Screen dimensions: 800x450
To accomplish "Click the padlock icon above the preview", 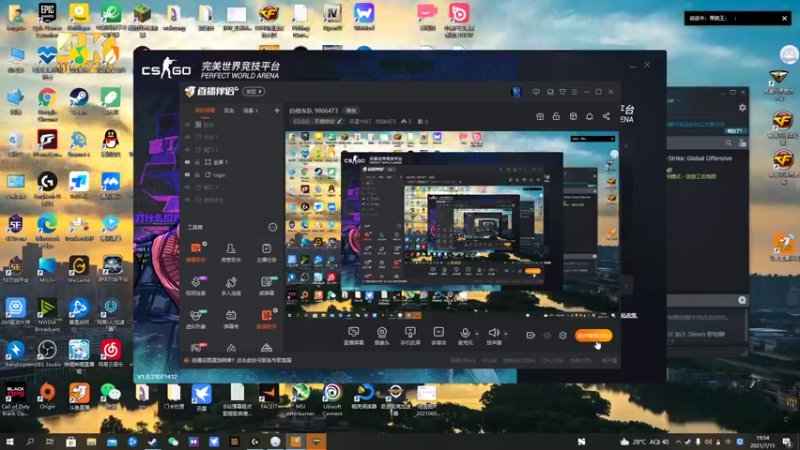I will (x=556, y=116).
